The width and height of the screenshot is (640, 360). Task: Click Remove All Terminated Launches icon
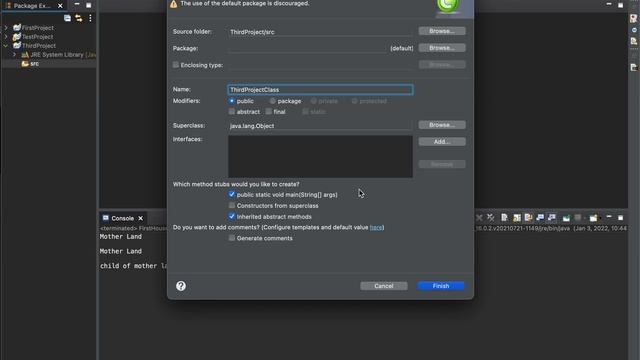491,218
